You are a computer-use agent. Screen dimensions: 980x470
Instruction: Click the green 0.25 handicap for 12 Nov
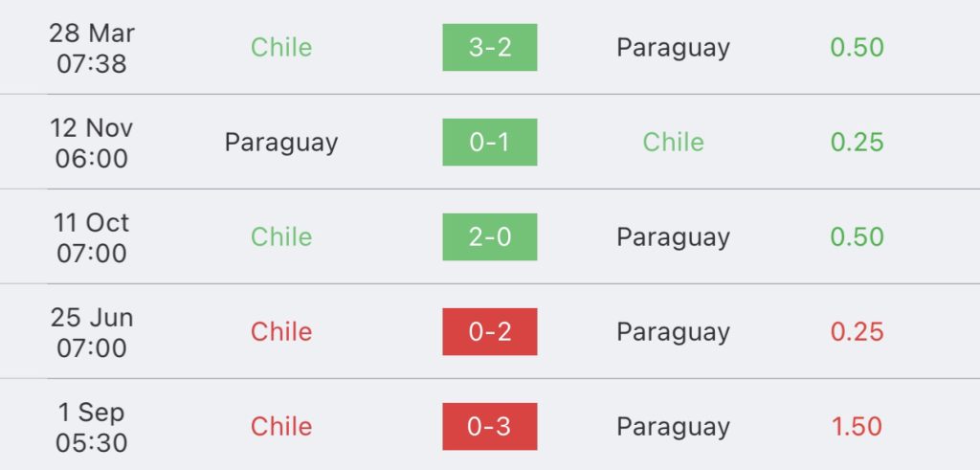[857, 142]
